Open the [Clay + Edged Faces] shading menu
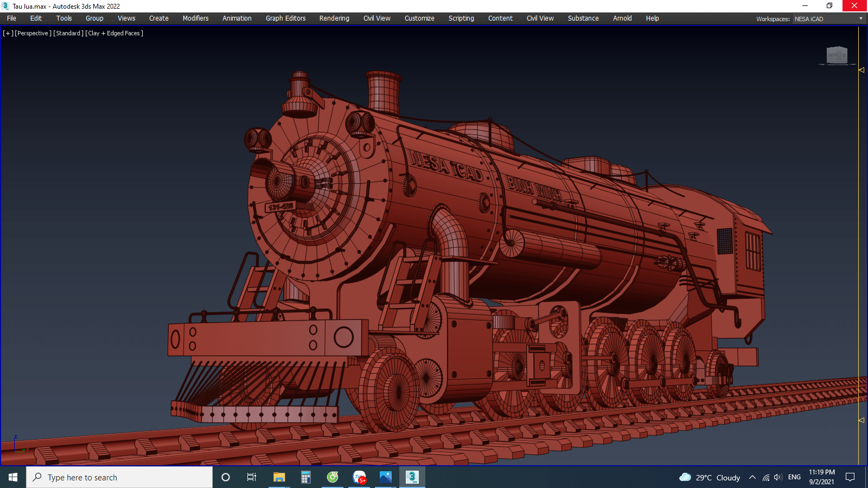The height and width of the screenshot is (488, 868). click(114, 33)
